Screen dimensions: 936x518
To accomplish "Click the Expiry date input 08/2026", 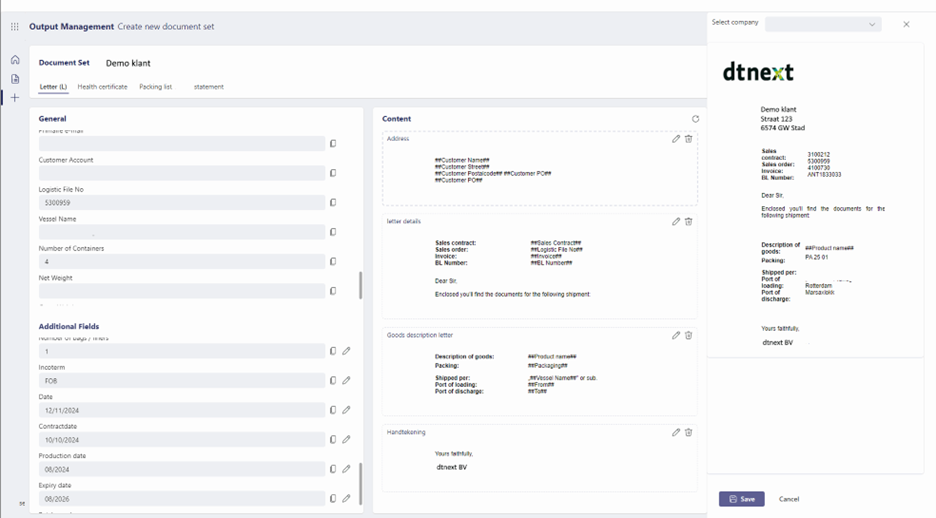I will (x=182, y=498).
